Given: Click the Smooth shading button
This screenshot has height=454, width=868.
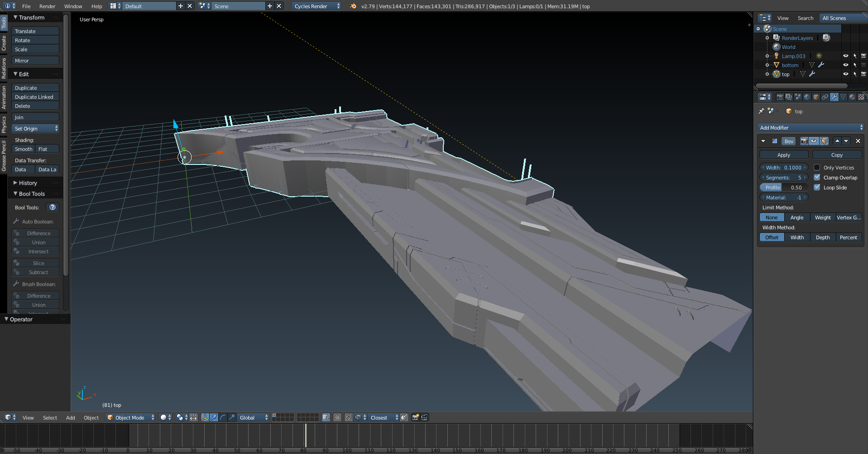Looking at the screenshot, I should tap(24, 149).
